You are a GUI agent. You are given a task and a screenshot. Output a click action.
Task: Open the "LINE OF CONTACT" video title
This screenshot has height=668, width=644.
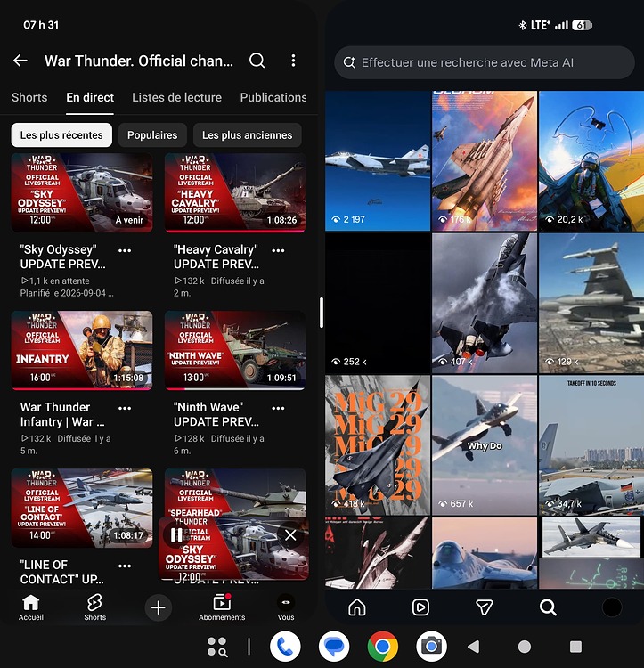tap(61, 572)
